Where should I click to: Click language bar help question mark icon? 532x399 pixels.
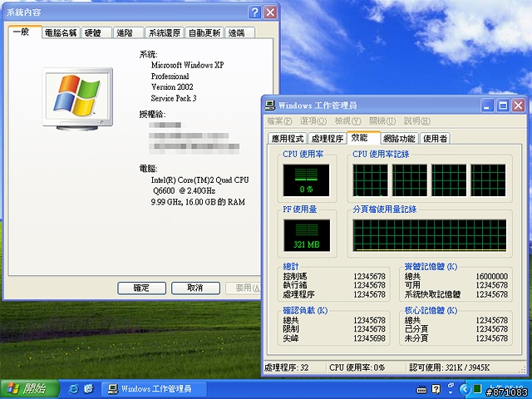pos(436,389)
